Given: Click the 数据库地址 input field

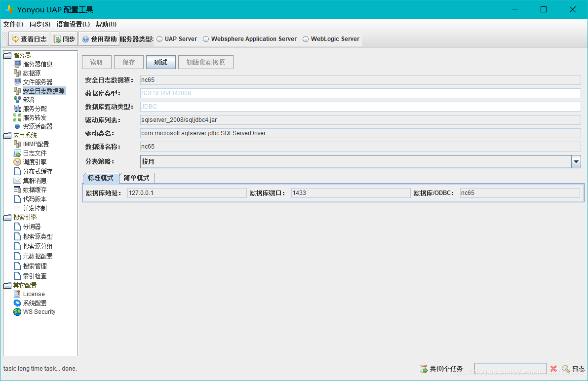Looking at the screenshot, I should 187,193.
